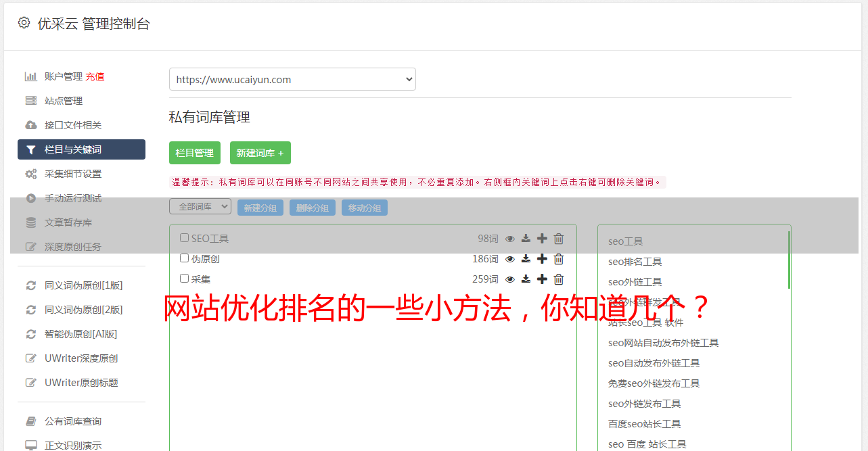Click the refresh icon for 同义词伪原创[1版]
Viewport: 868px width, 451px height.
point(31,285)
